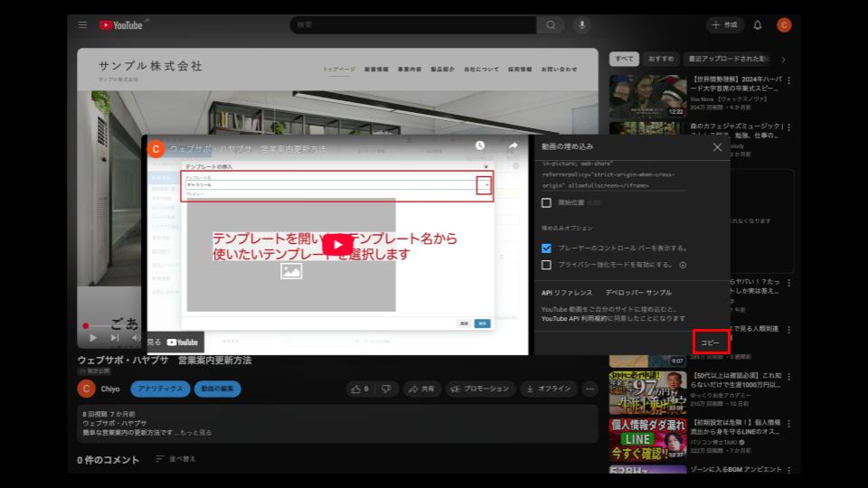This screenshot has height=488, width=868.
Task: Click channel avatar in embed preview
Action: pos(156,149)
